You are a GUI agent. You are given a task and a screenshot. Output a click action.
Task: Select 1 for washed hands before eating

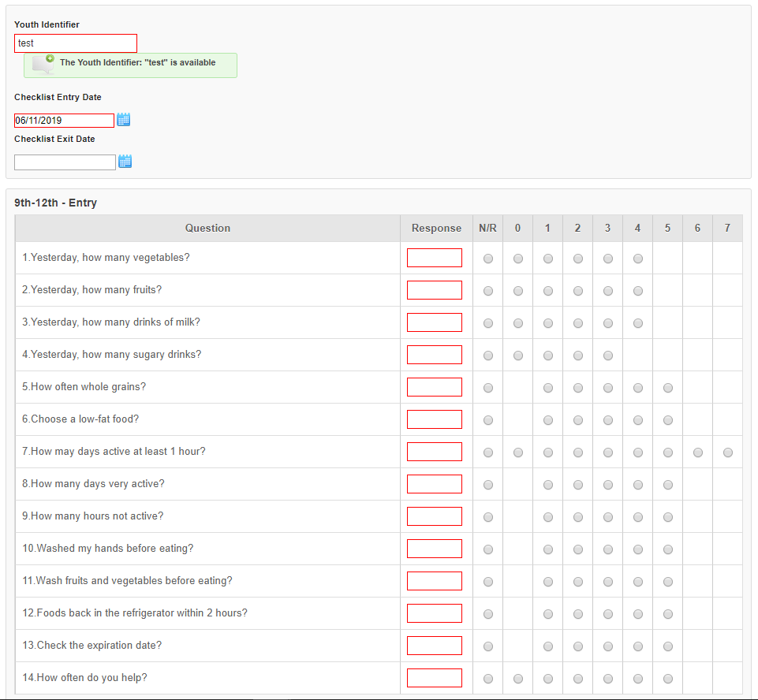coord(548,549)
